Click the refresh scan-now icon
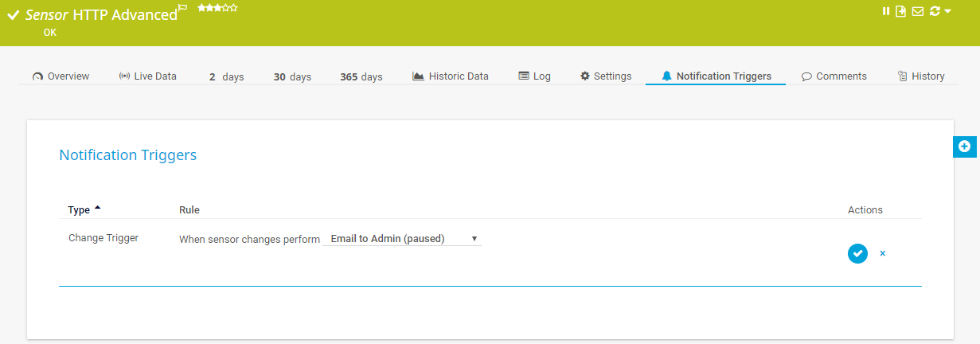Viewport: 980px width, 344px height. click(934, 11)
